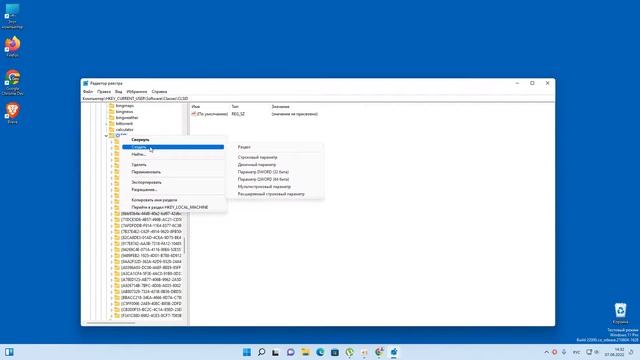Image resolution: width=640 pixels, height=360 pixels.
Task: Expand the {71DCE5D6 key arrow
Action: [x=111, y=219]
